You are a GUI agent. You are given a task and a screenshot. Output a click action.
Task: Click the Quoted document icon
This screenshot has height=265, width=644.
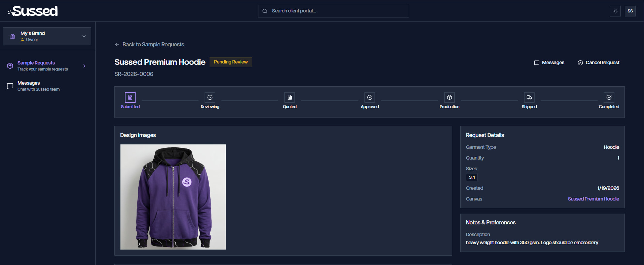(x=290, y=97)
